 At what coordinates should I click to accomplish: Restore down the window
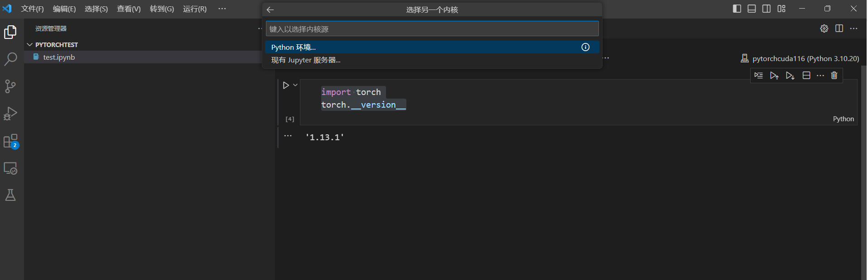pos(827,9)
